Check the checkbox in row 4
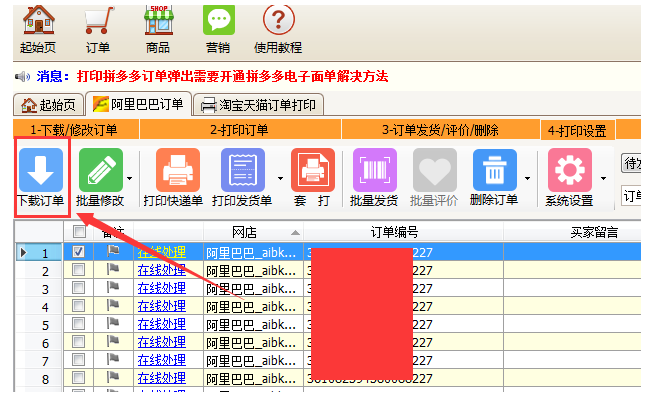The width and height of the screenshot is (651, 395). [x=78, y=306]
